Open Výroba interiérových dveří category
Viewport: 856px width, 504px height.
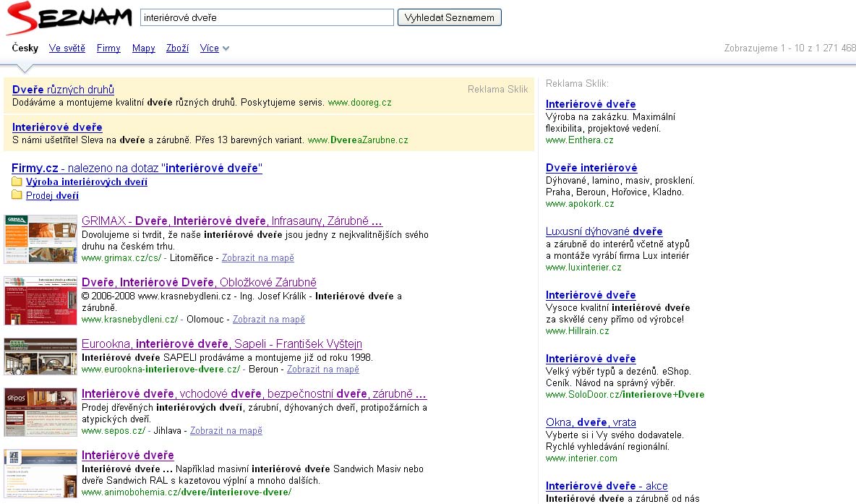point(87,181)
